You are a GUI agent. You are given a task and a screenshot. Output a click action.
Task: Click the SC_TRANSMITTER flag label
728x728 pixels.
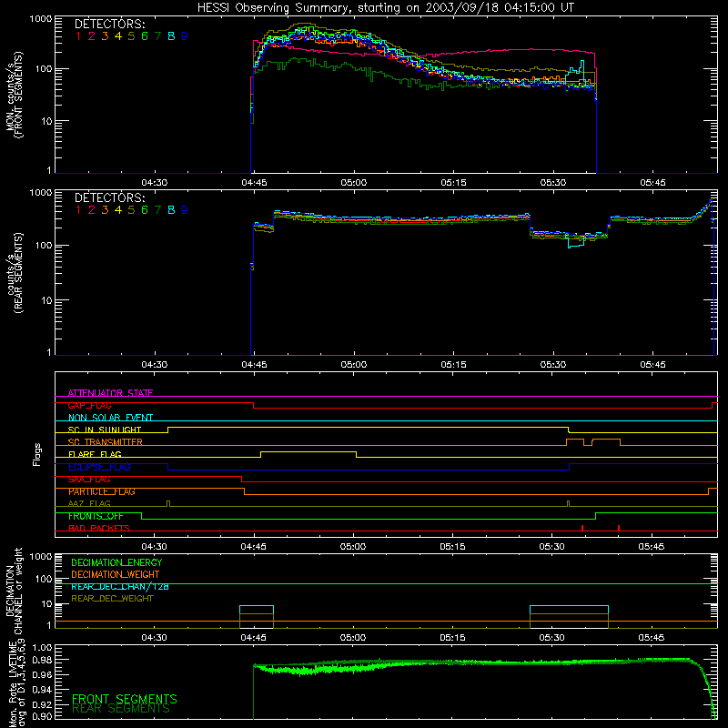tap(106, 442)
